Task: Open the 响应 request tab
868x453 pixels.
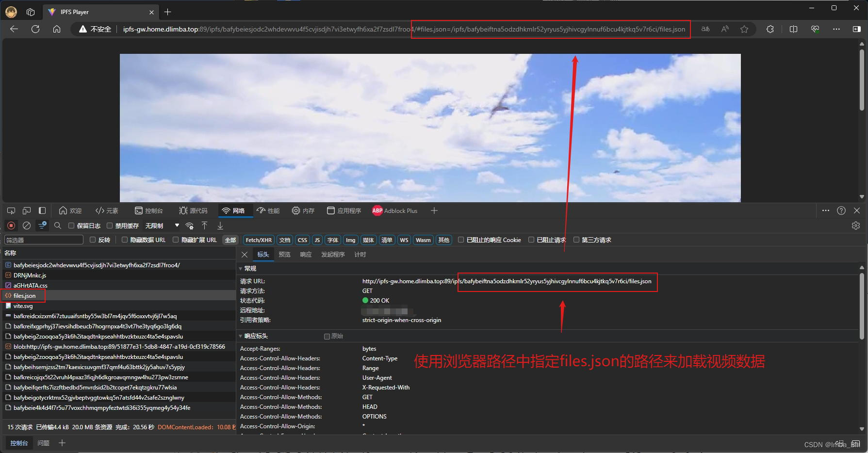Action: pyautogui.click(x=306, y=255)
